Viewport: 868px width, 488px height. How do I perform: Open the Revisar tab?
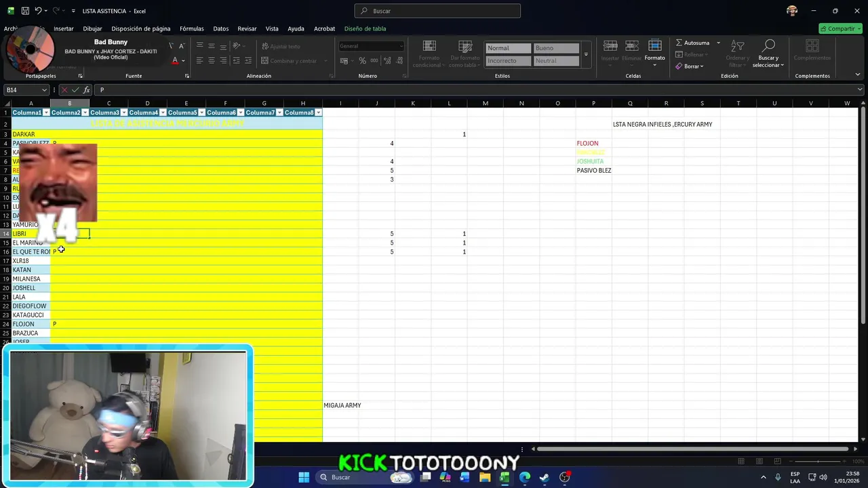tap(247, 28)
